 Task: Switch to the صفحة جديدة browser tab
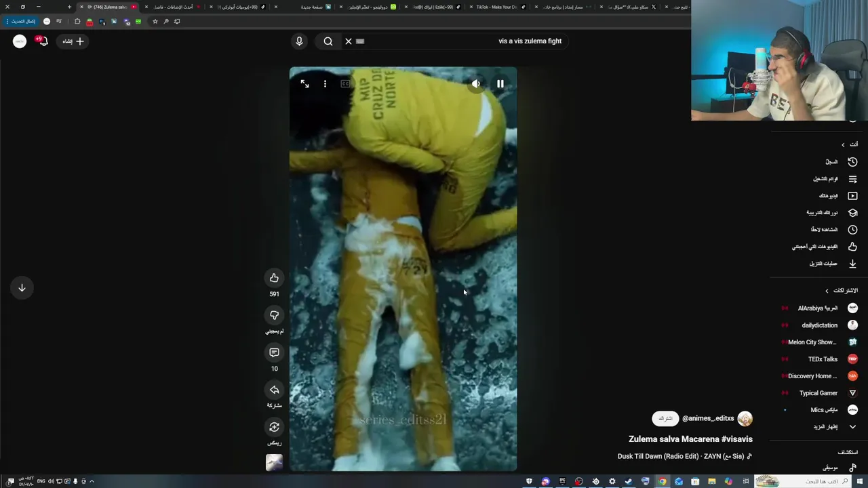(305, 7)
